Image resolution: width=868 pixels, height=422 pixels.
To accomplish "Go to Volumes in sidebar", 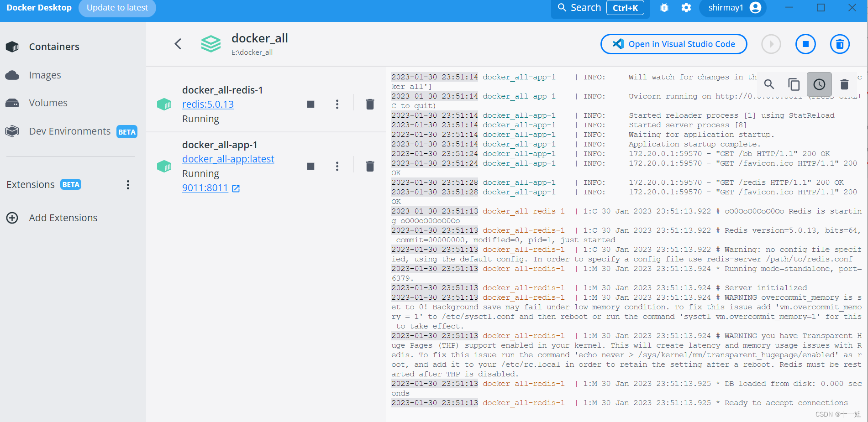I will coord(48,103).
